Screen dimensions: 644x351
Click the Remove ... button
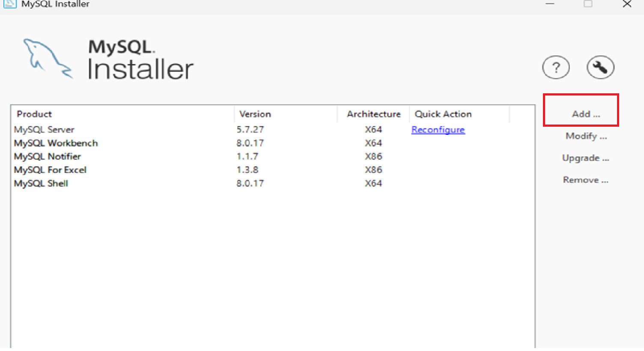[x=585, y=180]
